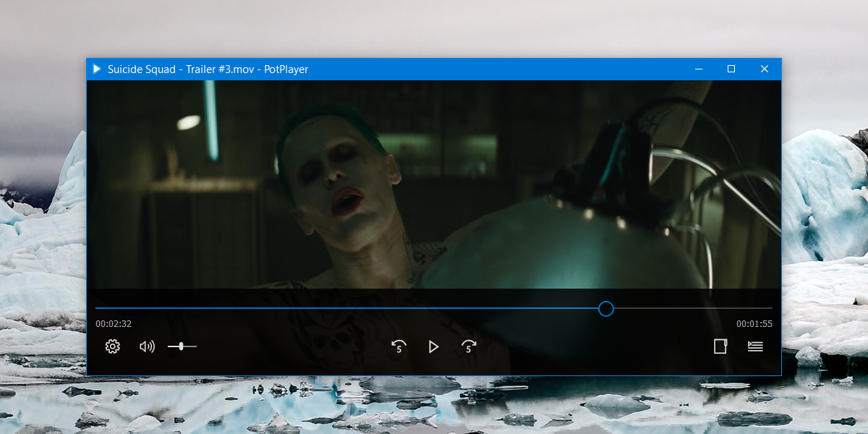Maximize the PotPlayer window
The width and height of the screenshot is (868, 434).
(731, 69)
